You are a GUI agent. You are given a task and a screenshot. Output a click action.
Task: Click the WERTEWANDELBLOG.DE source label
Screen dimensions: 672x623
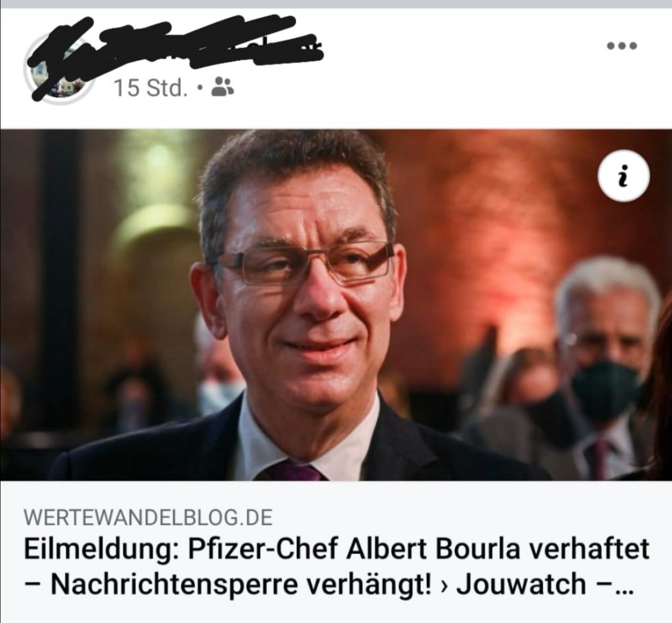[x=148, y=517]
